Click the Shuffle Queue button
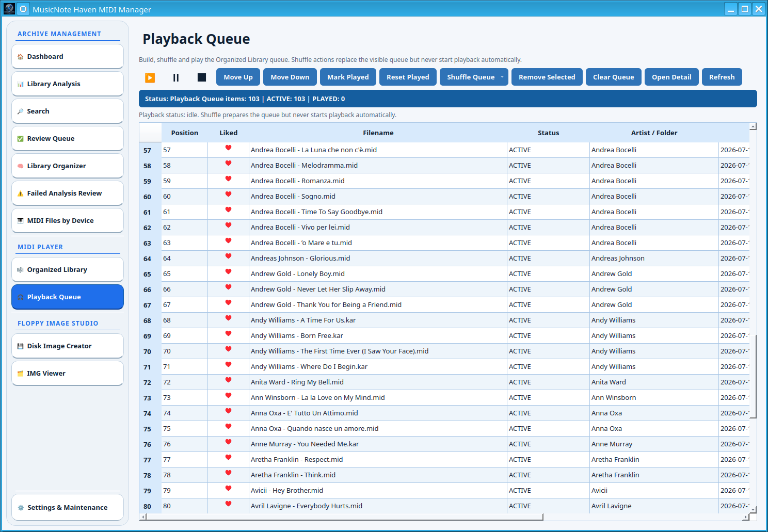 point(471,77)
